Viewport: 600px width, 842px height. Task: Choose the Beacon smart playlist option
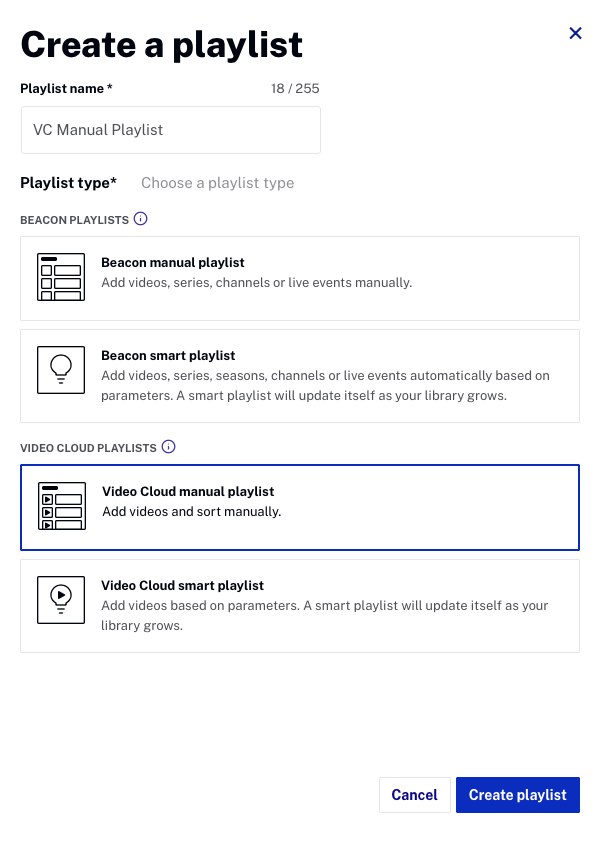click(x=300, y=376)
